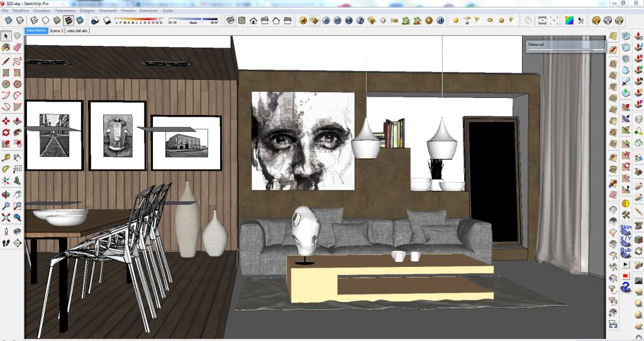Activate the Move tool
The width and height of the screenshot is (644, 341).
pos(6,121)
